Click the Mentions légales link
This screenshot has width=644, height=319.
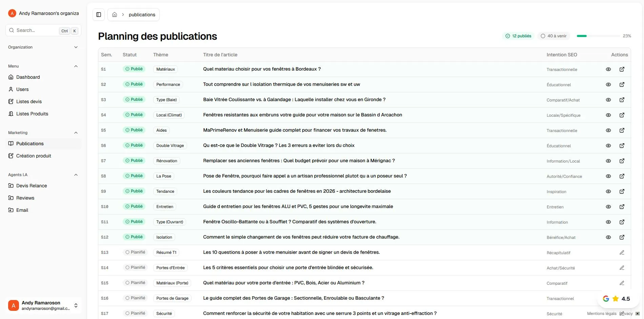pos(602,314)
